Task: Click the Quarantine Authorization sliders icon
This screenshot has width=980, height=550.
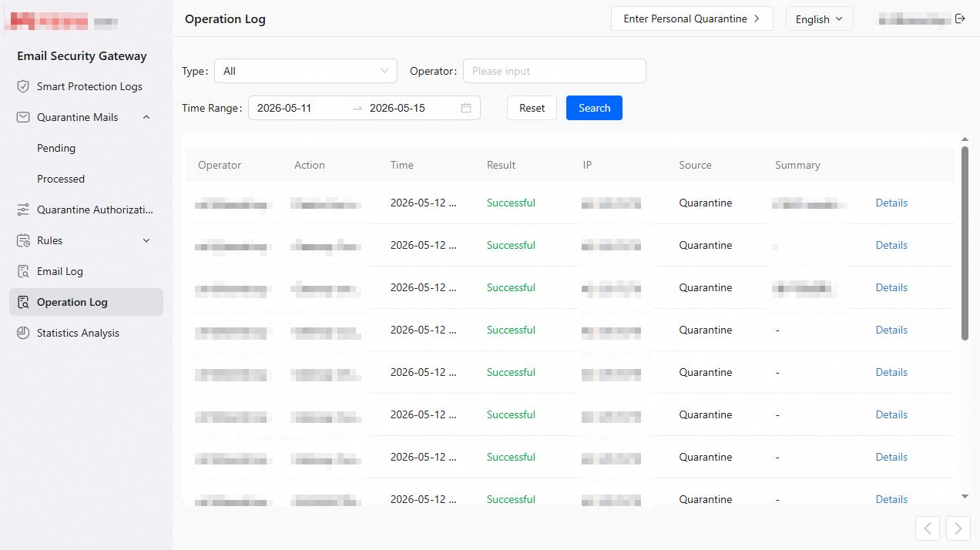Action: [23, 210]
